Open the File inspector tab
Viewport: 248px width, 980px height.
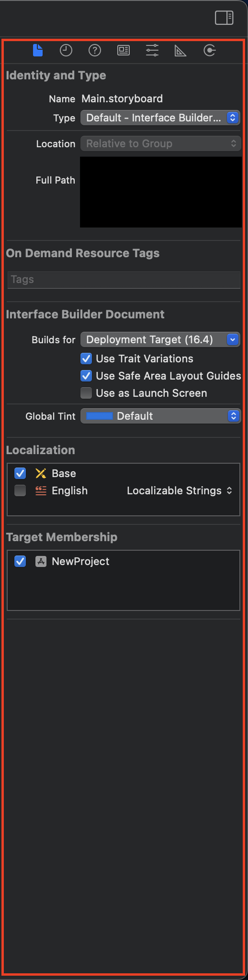(x=38, y=50)
